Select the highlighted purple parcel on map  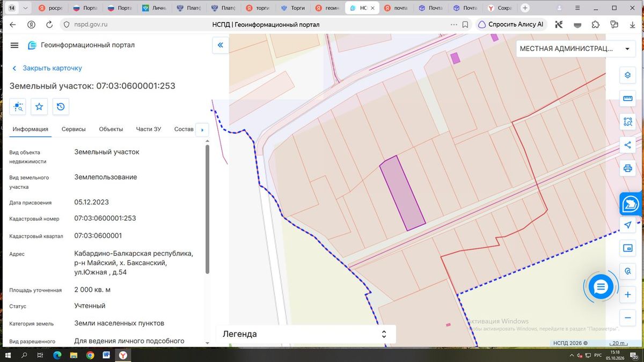click(402, 193)
